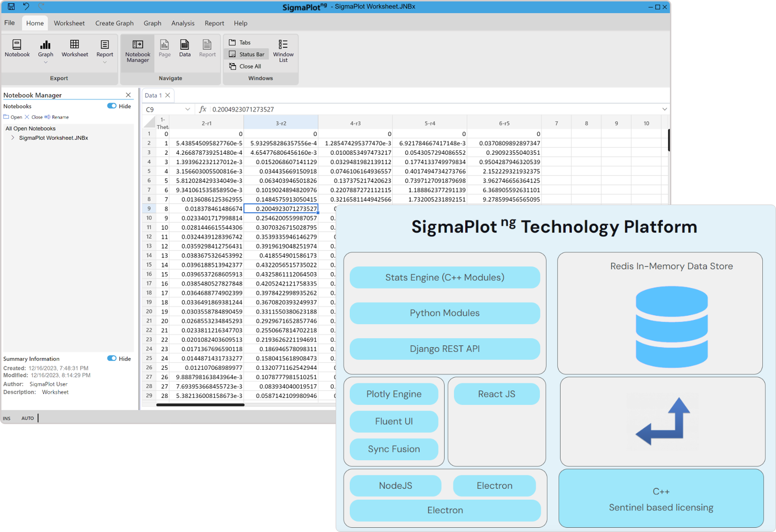Switch to the Create Graph tab

(x=114, y=23)
